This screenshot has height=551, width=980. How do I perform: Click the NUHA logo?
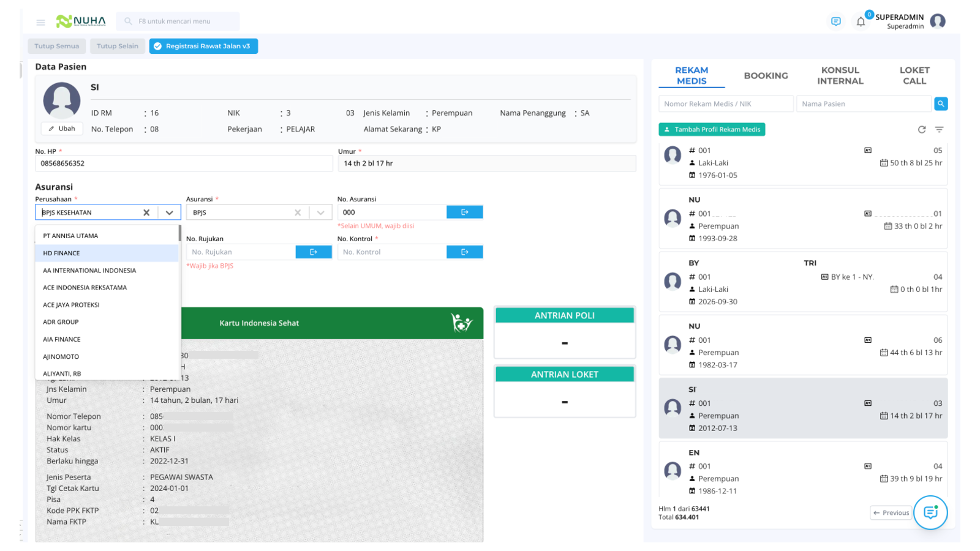[81, 21]
